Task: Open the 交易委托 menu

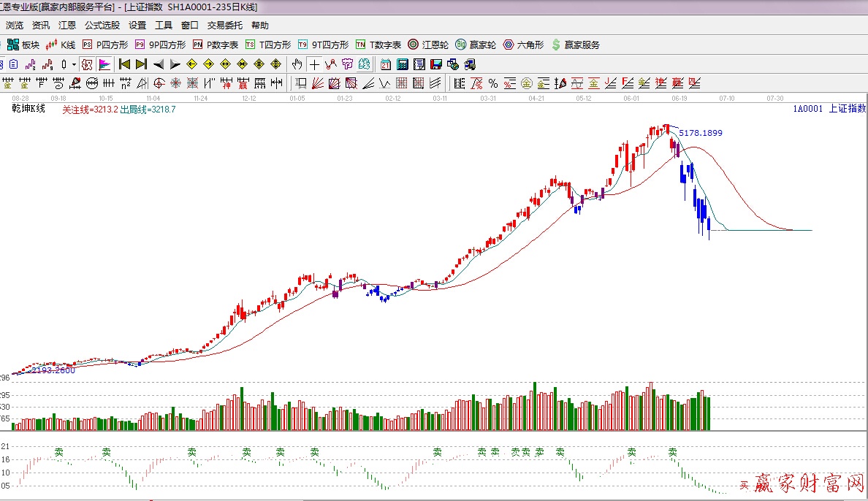Action: pos(225,26)
